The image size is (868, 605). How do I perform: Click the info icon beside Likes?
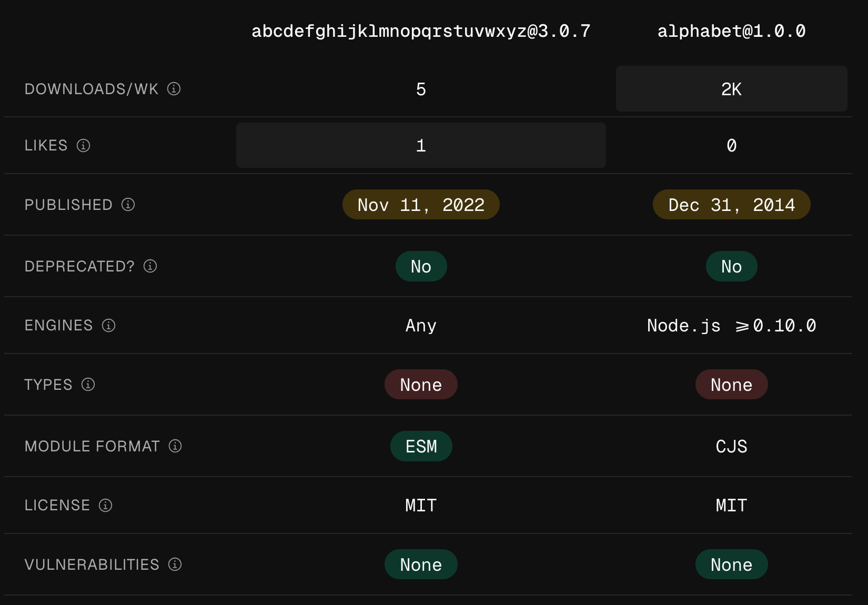84,145
